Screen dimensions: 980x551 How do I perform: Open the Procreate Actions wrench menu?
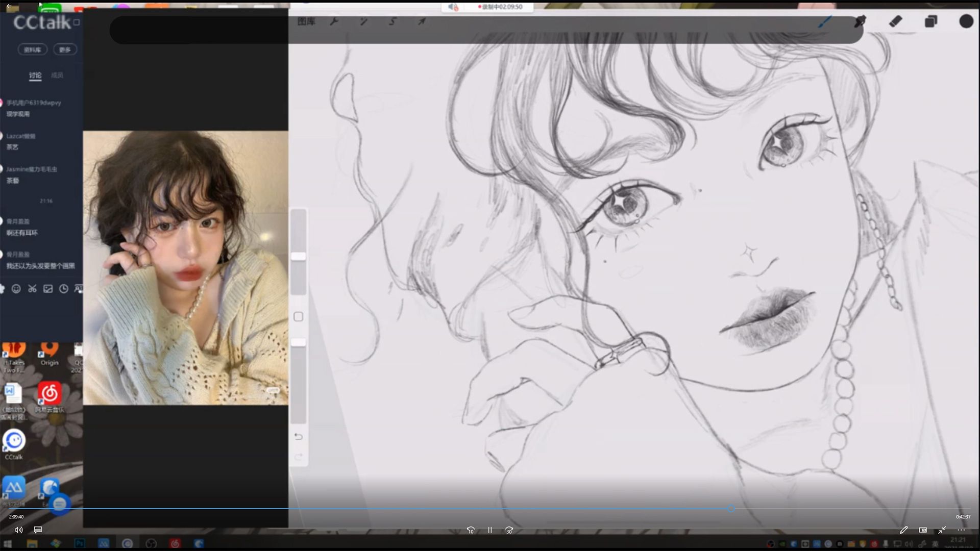[334, 21]
